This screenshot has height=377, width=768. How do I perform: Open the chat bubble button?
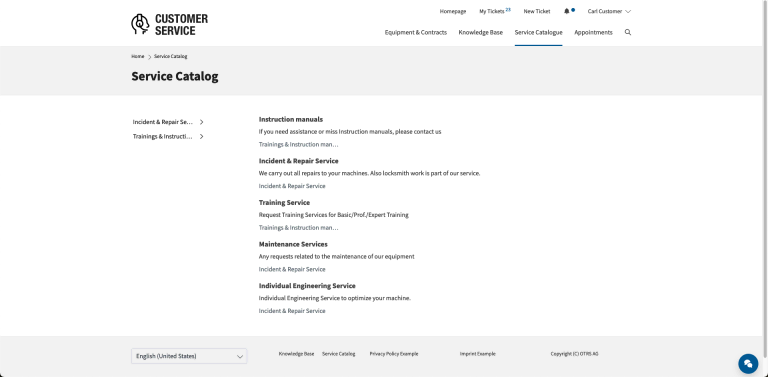[x=748, y=363]
